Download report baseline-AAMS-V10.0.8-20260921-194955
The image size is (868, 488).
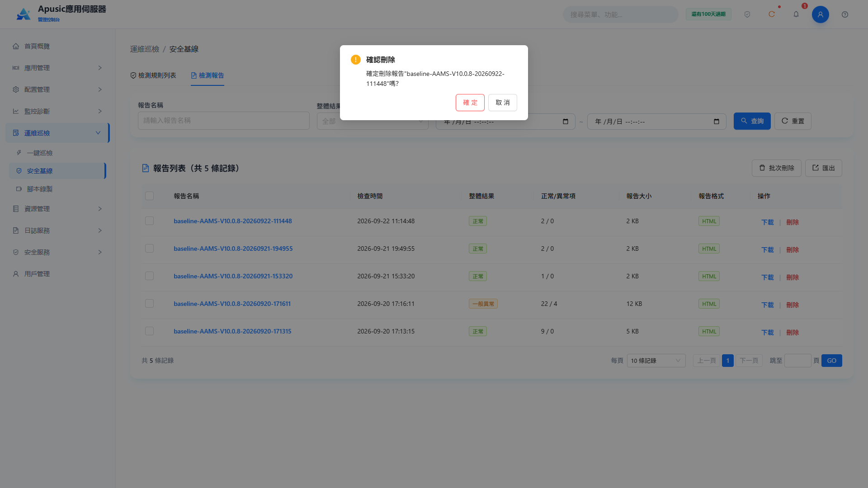click(767, 250)
